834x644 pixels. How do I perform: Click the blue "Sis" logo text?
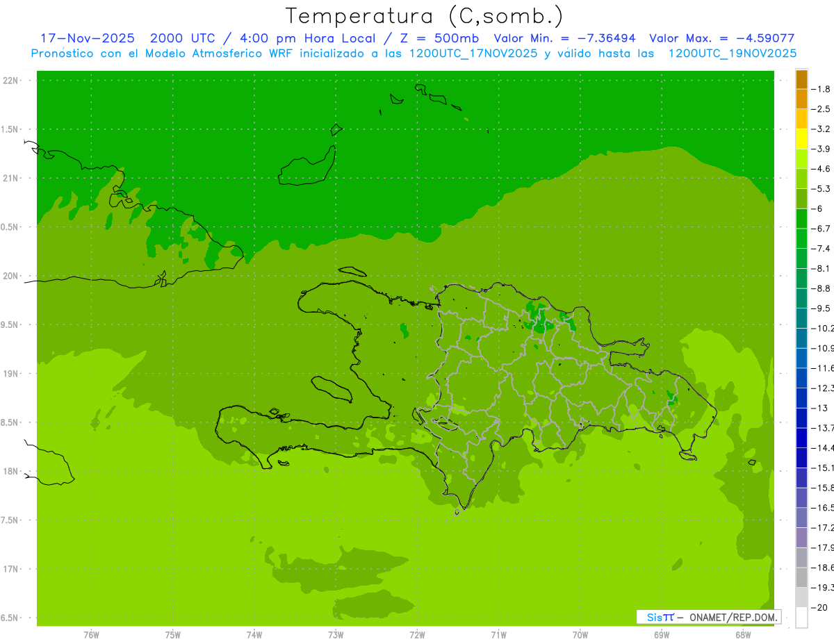[655, 617]
